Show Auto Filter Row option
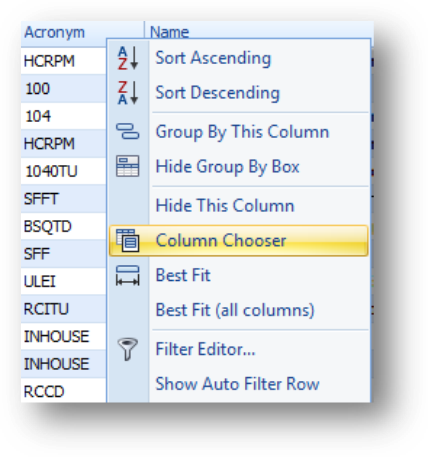 (x=238, y=384)
